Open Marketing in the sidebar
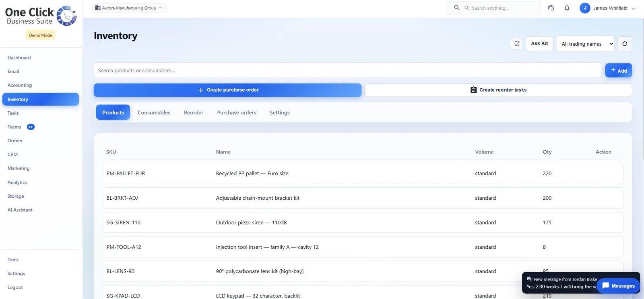The height and width of the screenshot is (299, 644). [x=19, y=168]
